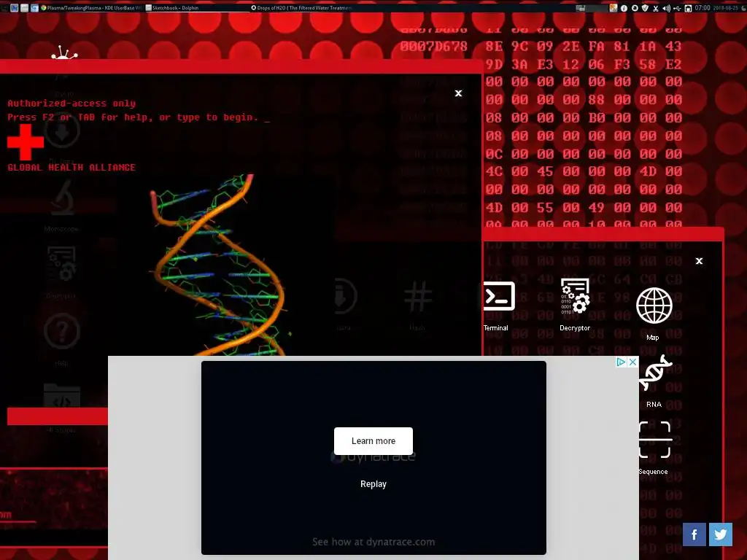Click the clipboard scissors tray icon

(x=656, y=8)
